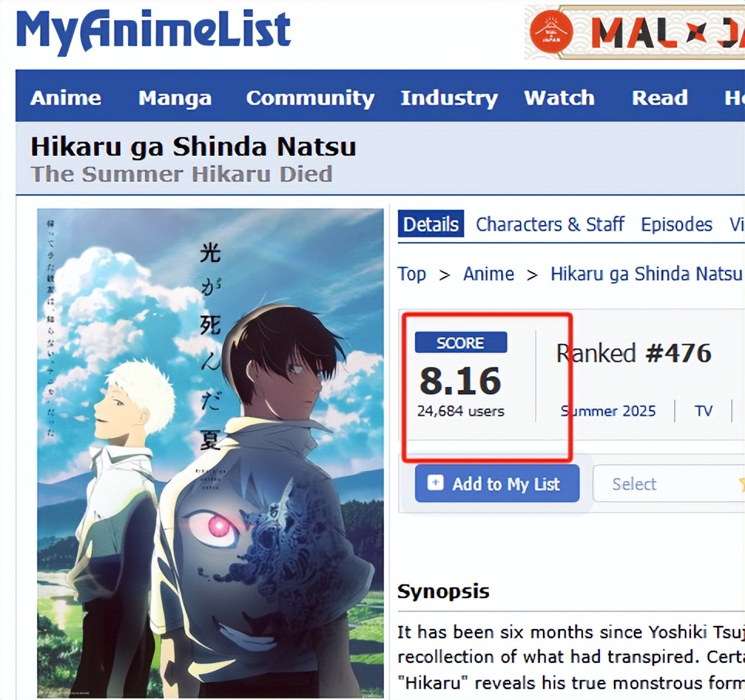
Task: Open the MAL x Japan banner
Action: point(635,32)
